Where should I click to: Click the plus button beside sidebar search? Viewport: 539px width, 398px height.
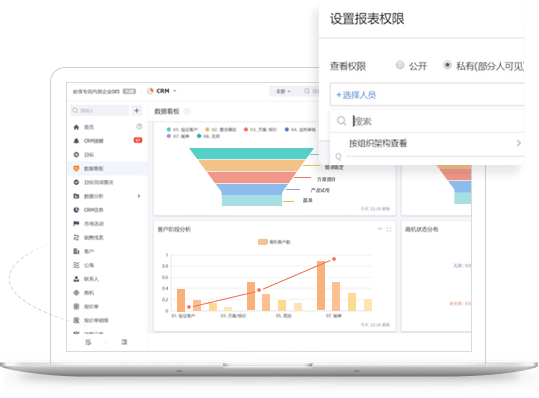[136, 110]
